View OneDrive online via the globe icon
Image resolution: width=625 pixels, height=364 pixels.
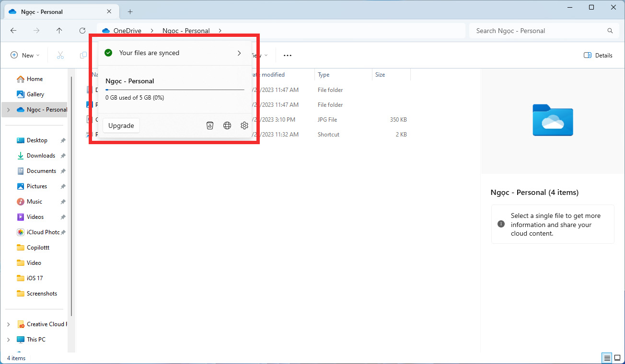click(227, 125)
